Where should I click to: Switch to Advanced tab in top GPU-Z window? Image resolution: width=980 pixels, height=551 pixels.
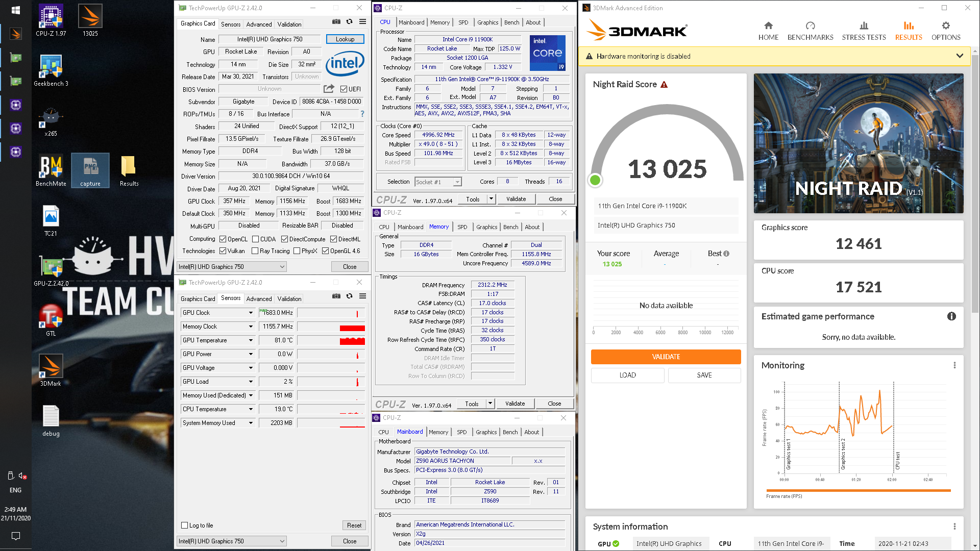259,24
